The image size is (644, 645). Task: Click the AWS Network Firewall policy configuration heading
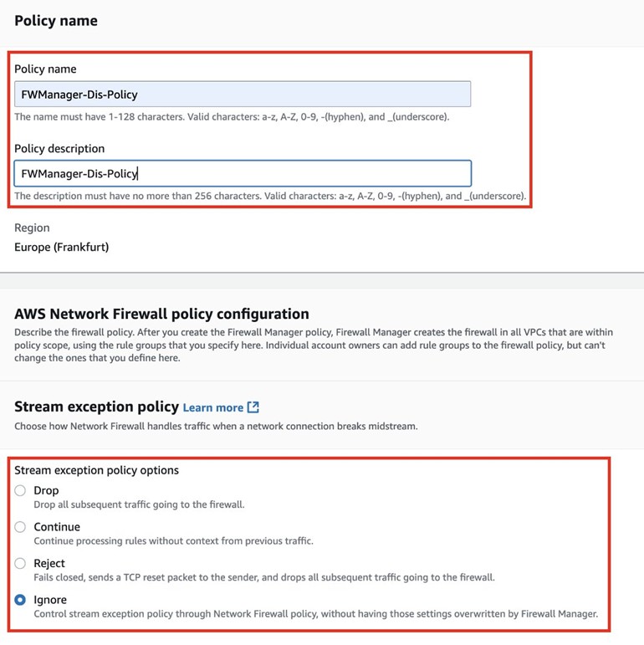pos(161,314)
